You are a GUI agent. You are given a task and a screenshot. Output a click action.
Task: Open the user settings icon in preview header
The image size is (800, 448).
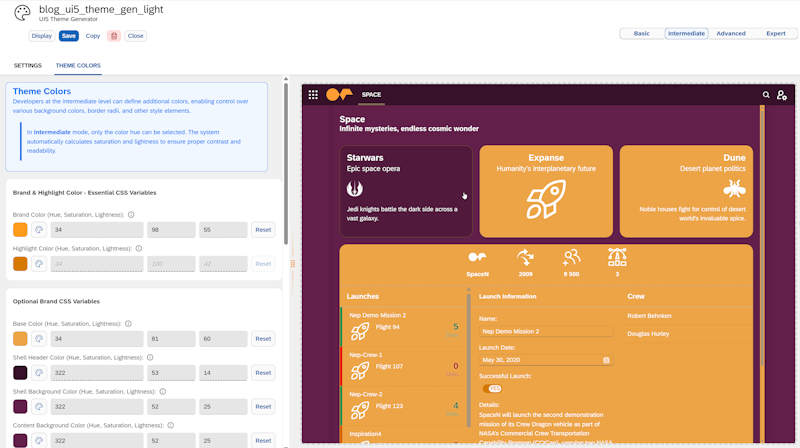[x=782, y=95]
